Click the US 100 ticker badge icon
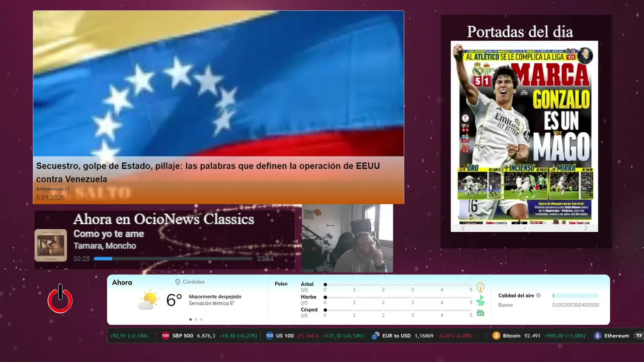644x362 pixels. coord(270,335)
